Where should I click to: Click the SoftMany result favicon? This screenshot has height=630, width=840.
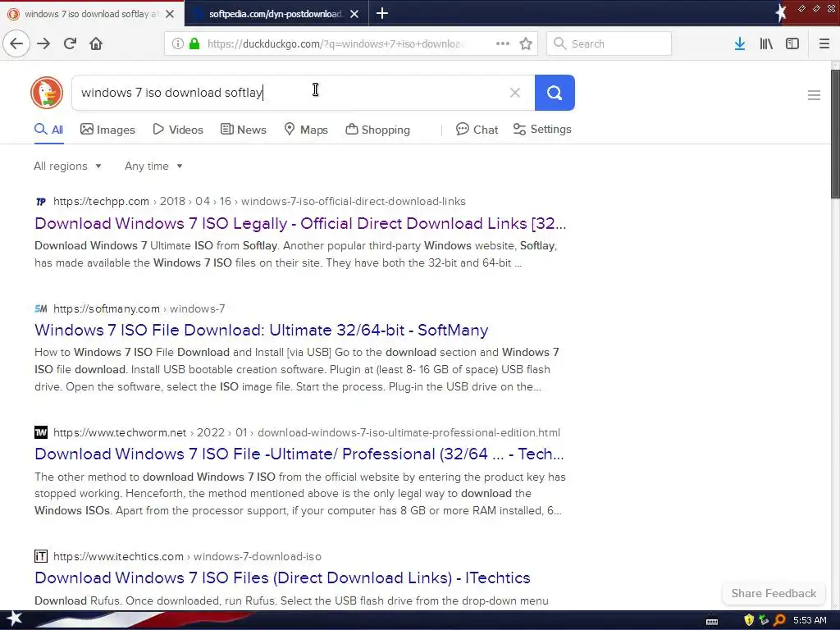click(x=41, y=308)
